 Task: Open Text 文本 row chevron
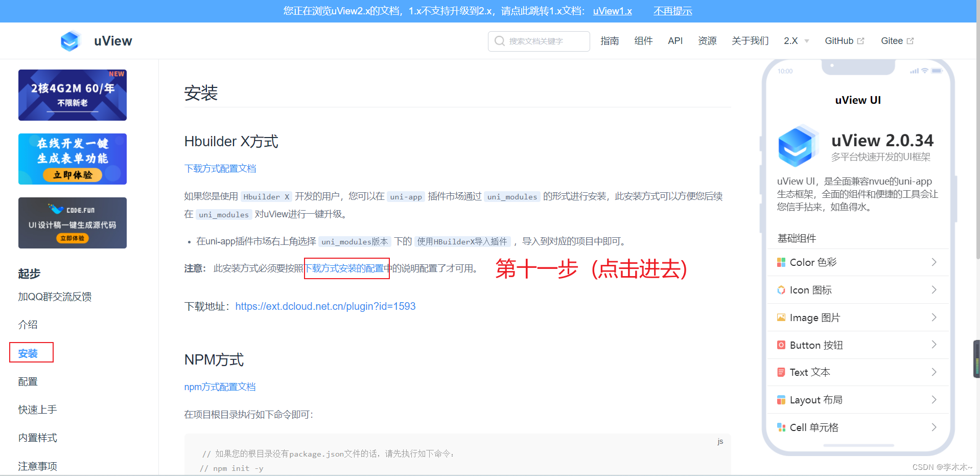point(934,372)
